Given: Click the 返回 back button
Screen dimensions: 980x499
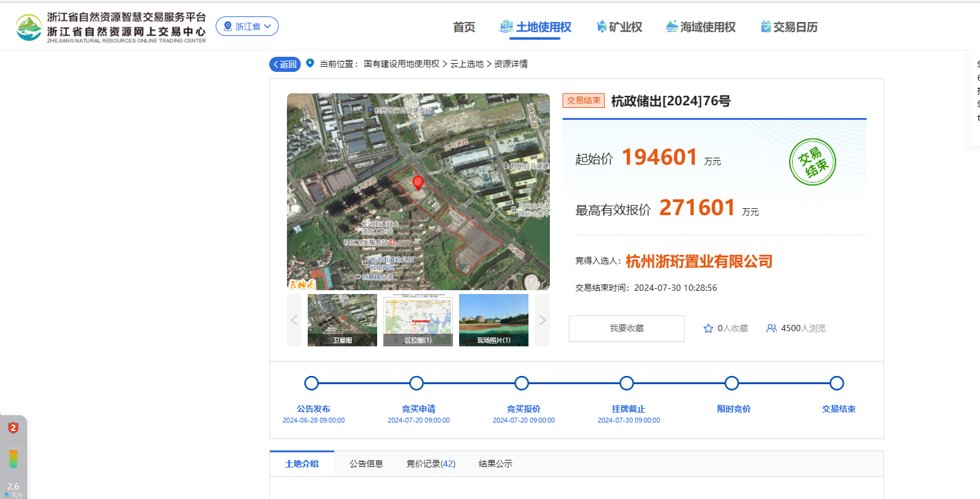Looking at the screenshot, I should point(285,64).
